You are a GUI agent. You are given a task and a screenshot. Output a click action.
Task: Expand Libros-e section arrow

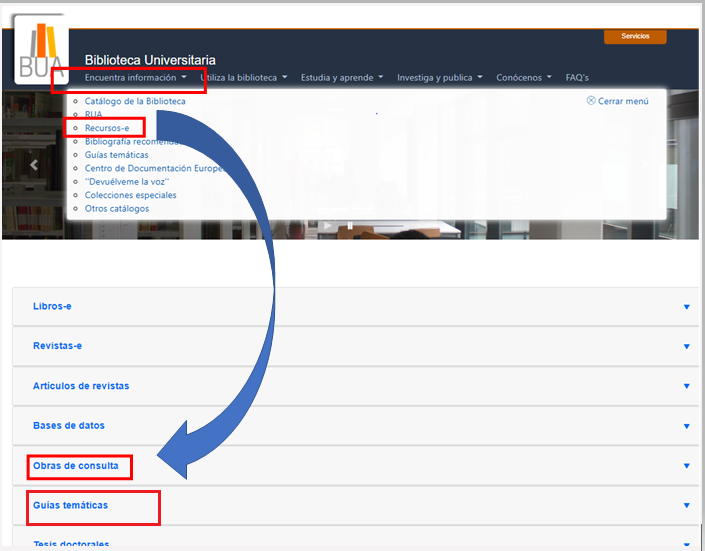(x=686, y=307)
